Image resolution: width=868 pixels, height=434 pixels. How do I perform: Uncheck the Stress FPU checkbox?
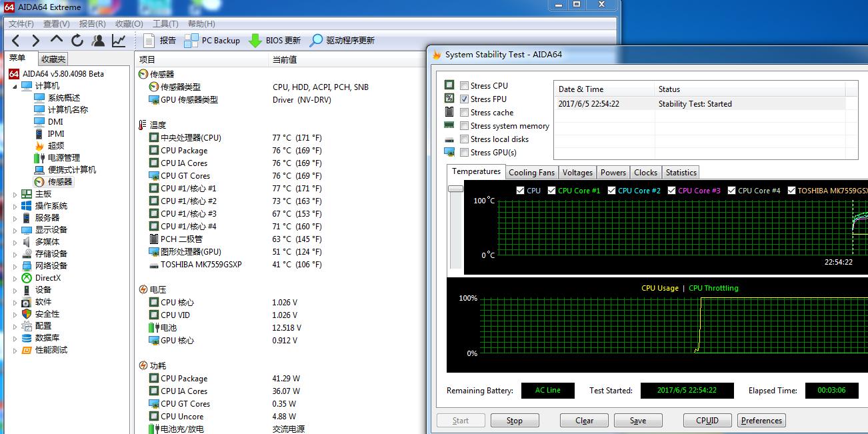pos(464,99)
